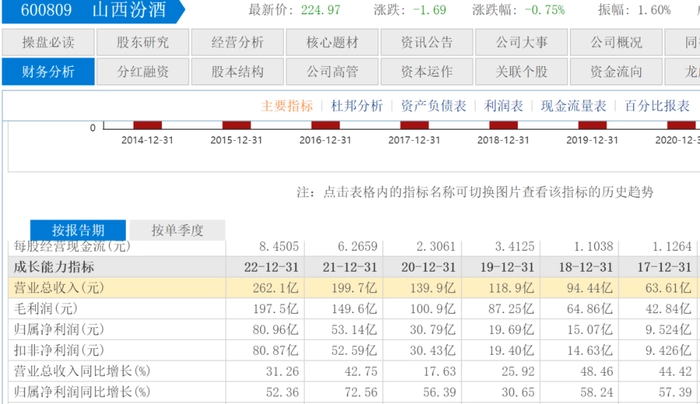Open the 经营分析 section
This screenshot has width=700, height=404.
coord(238,43)
